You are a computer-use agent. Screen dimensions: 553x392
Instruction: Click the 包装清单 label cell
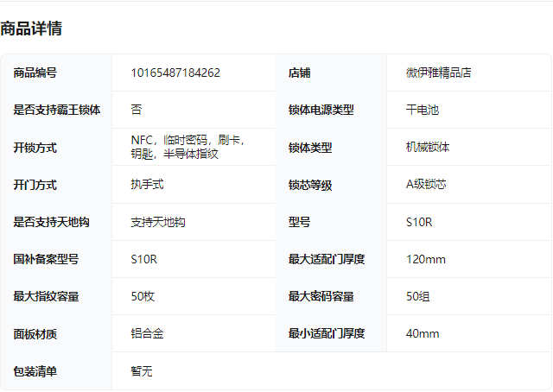pyautogui.click(x=35, y=371)
